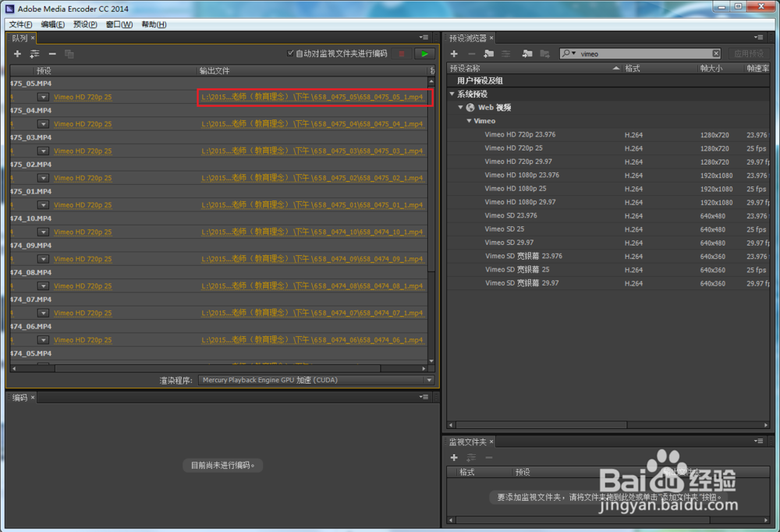Open search options by the magnifier icon
This screenshot has height=532, width=780.
[568, 53]
